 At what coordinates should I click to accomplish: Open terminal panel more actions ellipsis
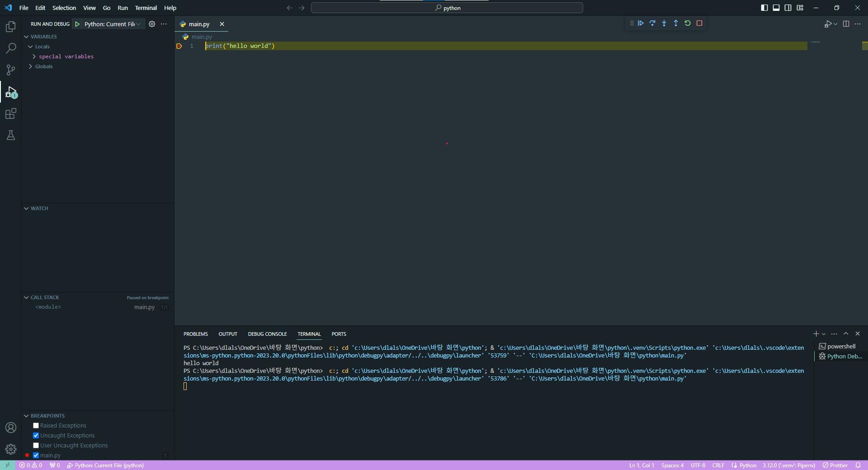[x=834, y=334]
